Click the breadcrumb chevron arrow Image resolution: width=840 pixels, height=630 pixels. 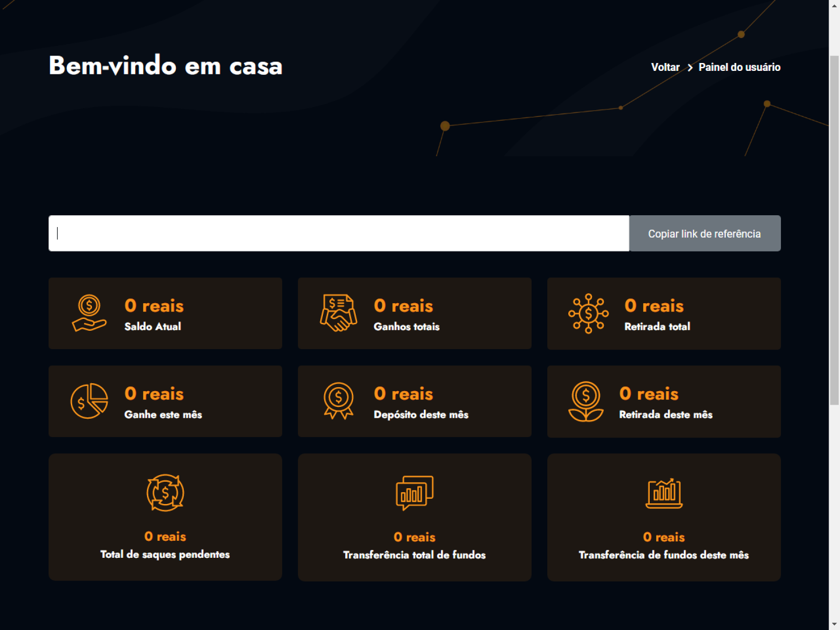coord(690,67)
